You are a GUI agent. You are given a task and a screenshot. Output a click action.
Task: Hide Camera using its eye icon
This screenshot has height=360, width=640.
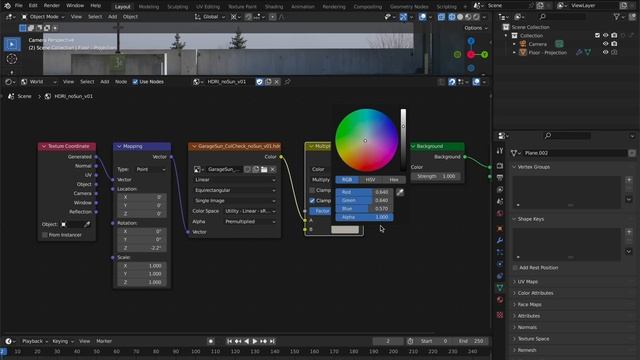tap(606, 44)
